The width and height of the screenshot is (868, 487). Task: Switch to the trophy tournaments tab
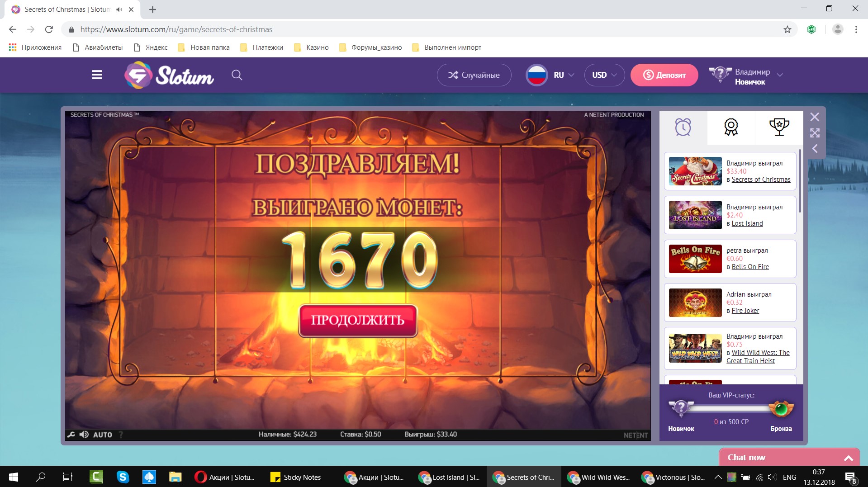click(779, 127)
